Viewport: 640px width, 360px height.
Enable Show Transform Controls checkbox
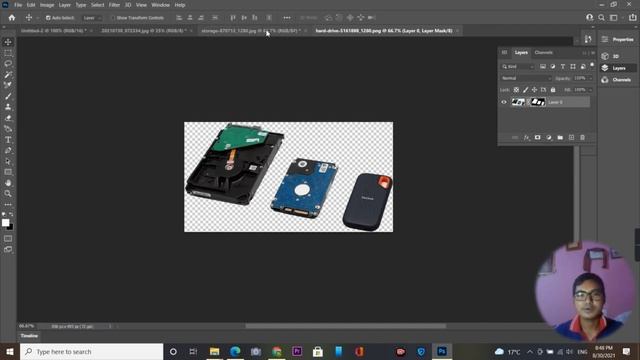[x=113, y=18]
